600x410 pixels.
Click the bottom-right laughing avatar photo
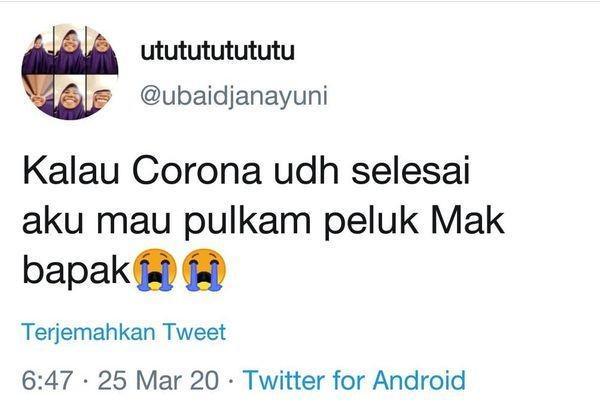pyautogui.click(x=101, y=96)
